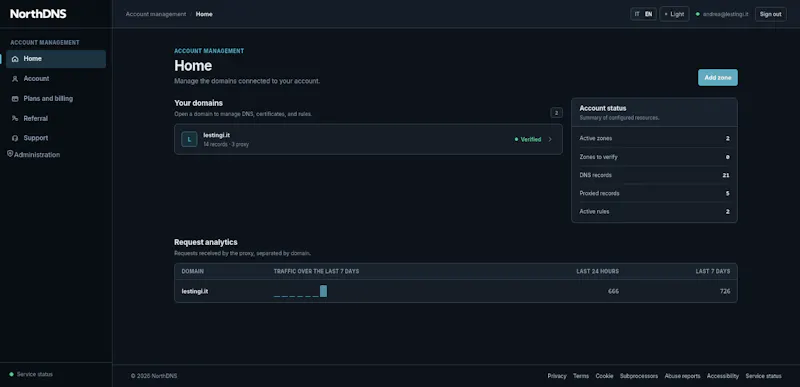The height and width of the screenshot is (387, 800).
Task: Open the Referral page
Action: tap(56, 118)
